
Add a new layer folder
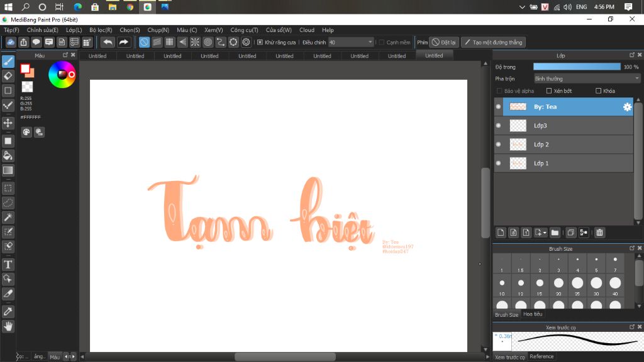click(555, 233)
